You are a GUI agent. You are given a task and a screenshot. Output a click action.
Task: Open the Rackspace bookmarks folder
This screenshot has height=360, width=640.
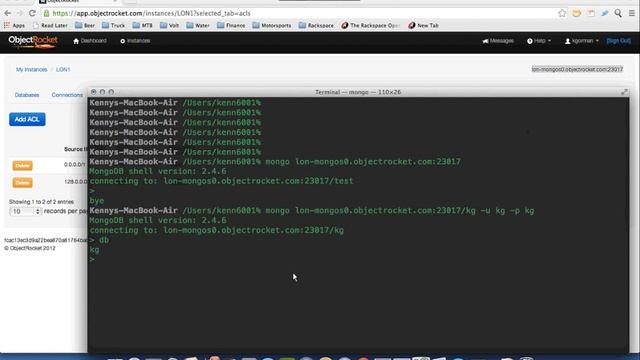(x=316, y=25)
